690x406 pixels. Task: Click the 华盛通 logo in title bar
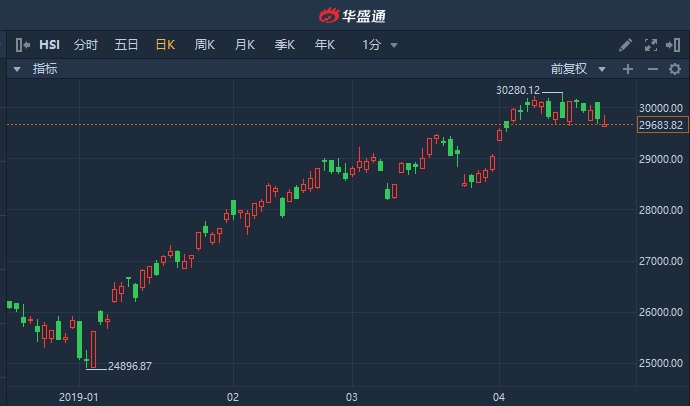coord(345,15)
